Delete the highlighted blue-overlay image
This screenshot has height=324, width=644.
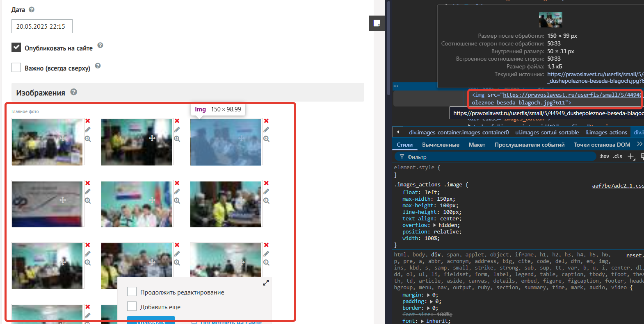[267, 121]
